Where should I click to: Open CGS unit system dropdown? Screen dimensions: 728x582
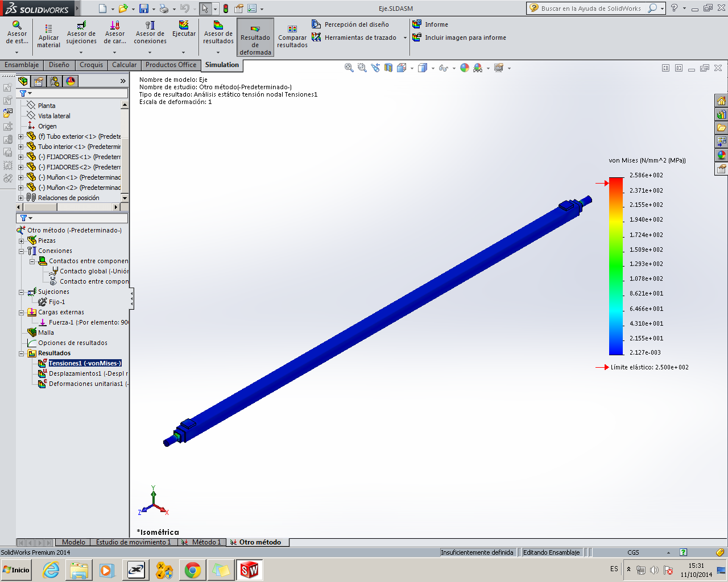(x=668, y=552)
